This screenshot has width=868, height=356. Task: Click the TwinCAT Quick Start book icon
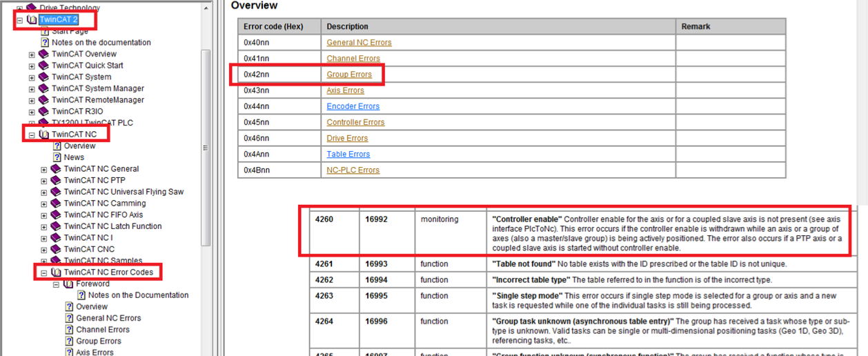[43, 66]
